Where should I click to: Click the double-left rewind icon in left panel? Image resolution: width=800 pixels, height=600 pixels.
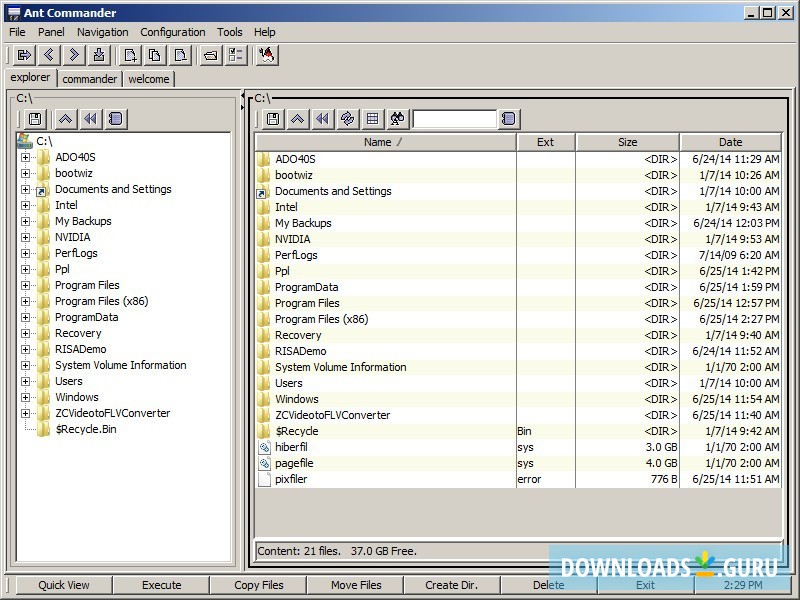tap(90, 119)
